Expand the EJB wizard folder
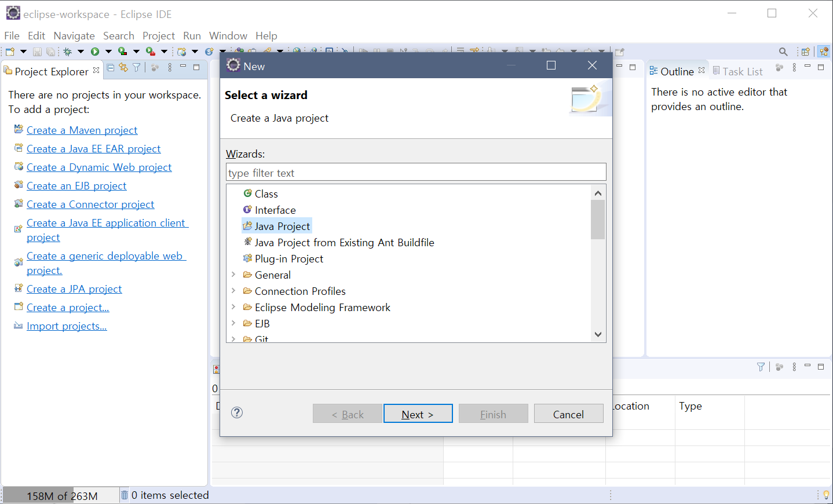This screenshot has width=833, height=504. pos(233,323)
